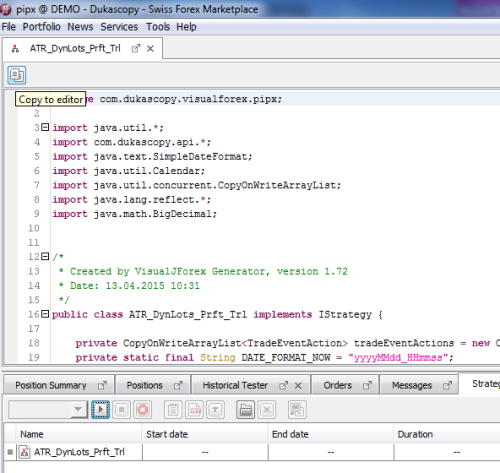Switch to the Position Summary tab
The height and width of the screenshot is (473, 500).
pos(51,385)
